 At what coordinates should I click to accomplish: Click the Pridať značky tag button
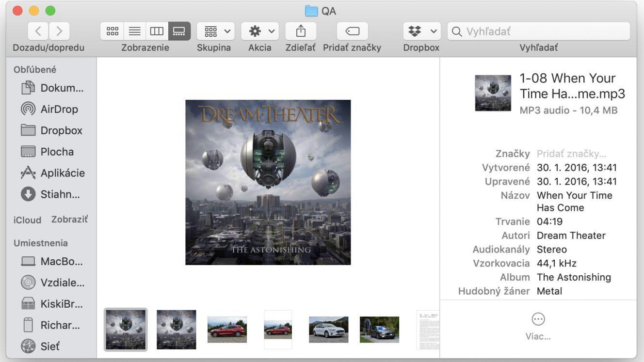[x=352, y=31]
